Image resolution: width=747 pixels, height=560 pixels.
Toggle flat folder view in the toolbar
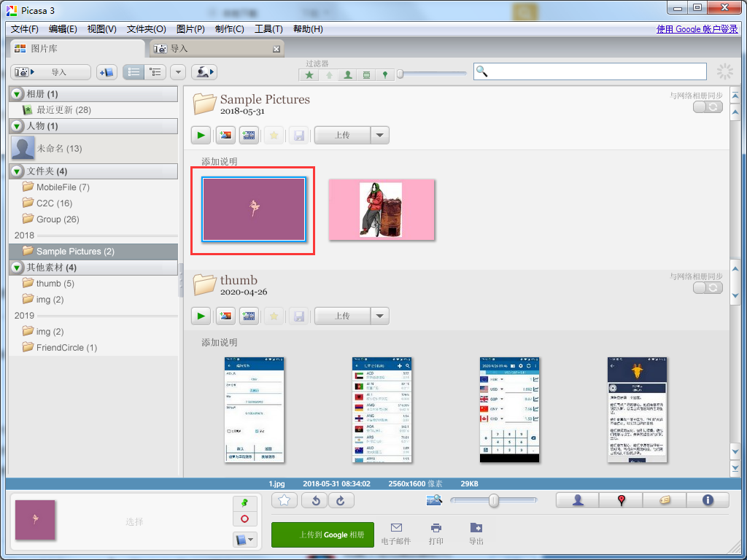click(136, 71)
